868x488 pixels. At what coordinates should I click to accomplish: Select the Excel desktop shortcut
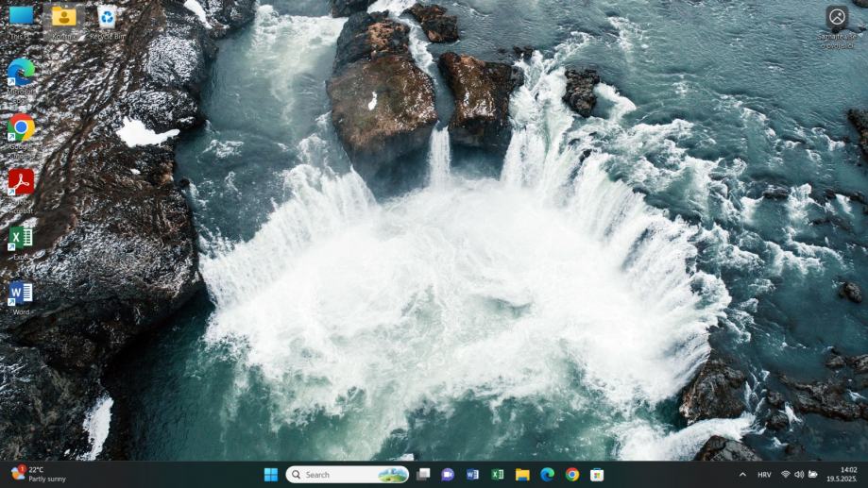[x=21, y=237]
